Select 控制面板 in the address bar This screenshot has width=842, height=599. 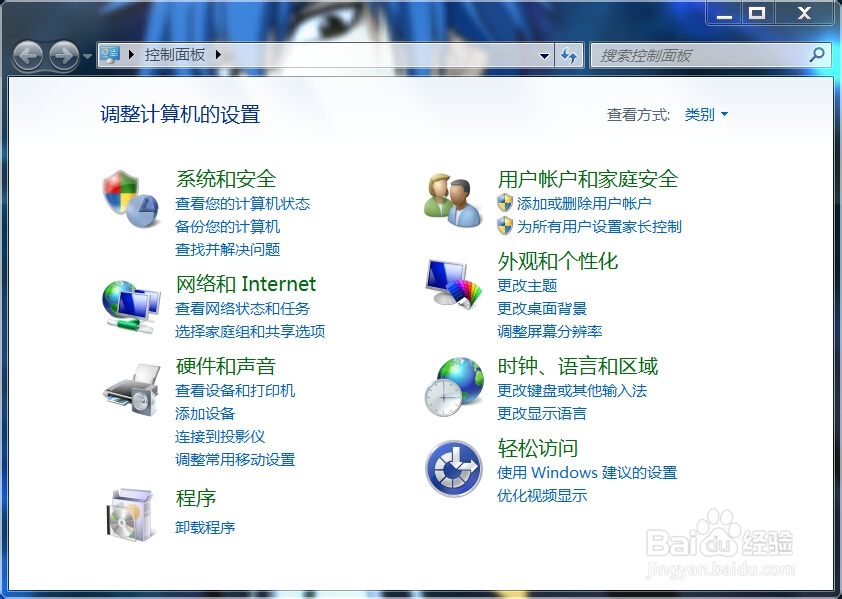point(176,56)
